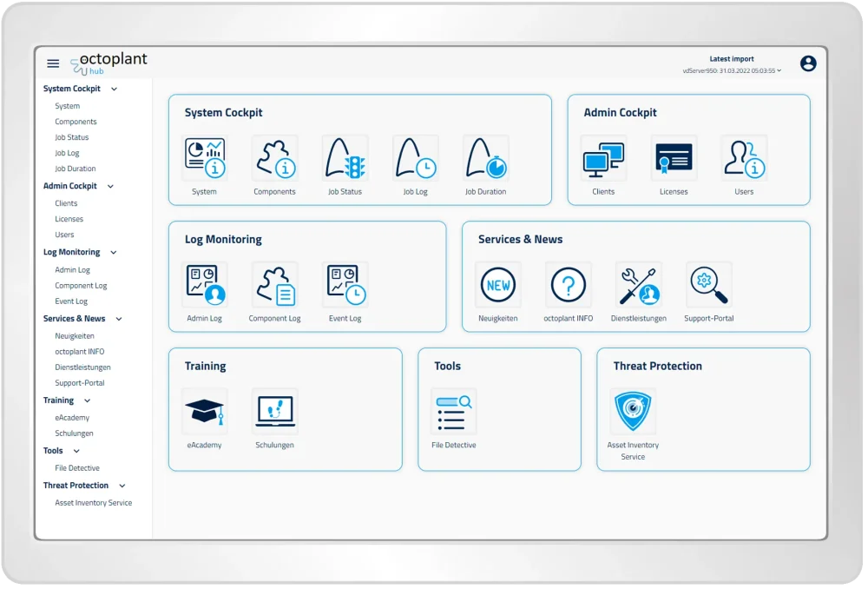This screenshot has width=868, height=589.
Task: Open the octoplant INFO question mark icon
Action: tap(569, 285)
